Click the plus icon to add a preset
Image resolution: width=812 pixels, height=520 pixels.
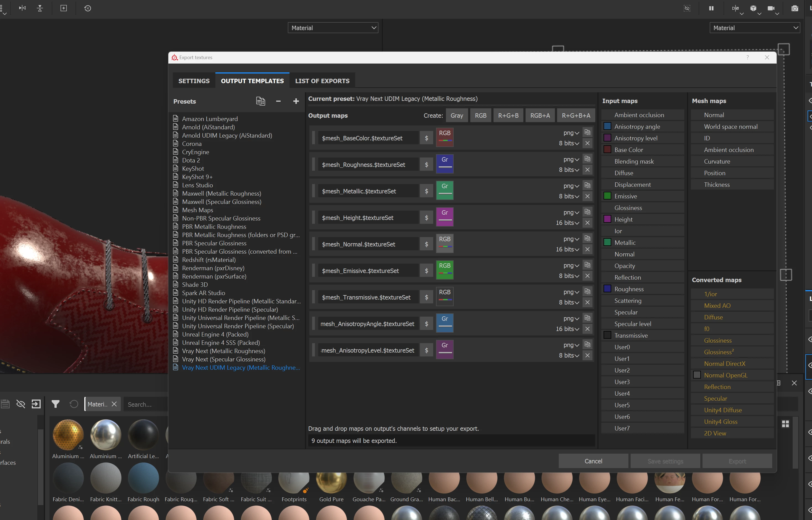296,101
